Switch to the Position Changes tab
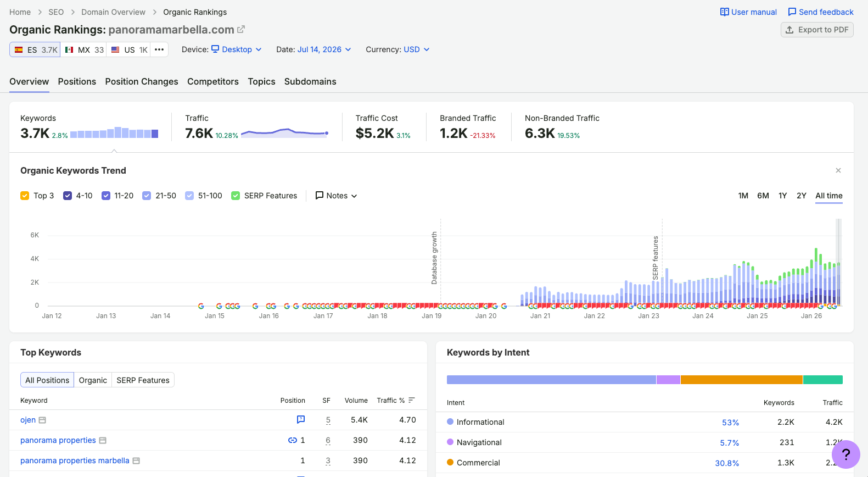Screen dimensions: 868x477 click(x=142, y=81)
